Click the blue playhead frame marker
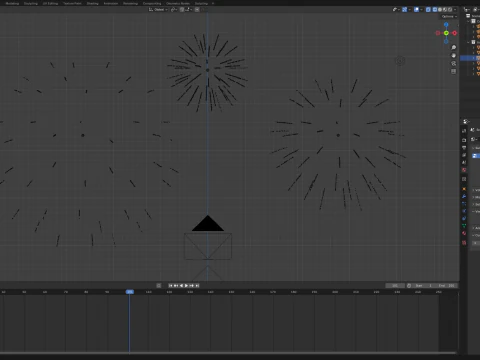Image resolution: width=480 pixels, height=360 pixels. (x=130, y=292)
